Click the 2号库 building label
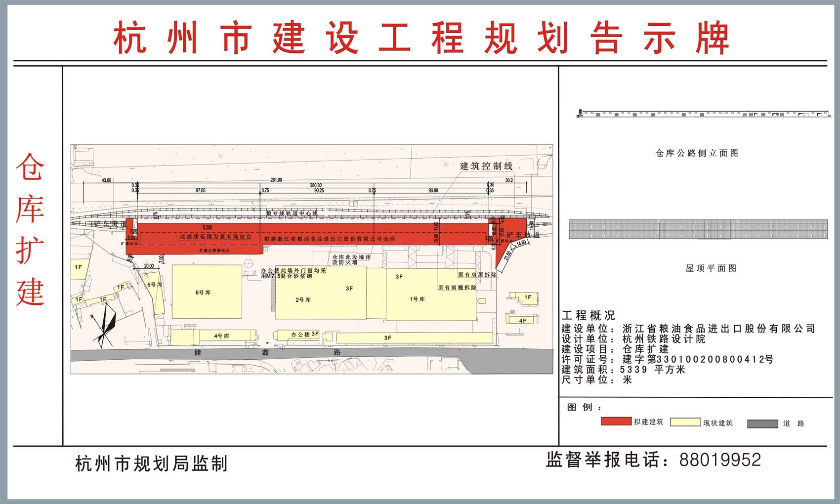Image resolution: width=840 pixels, height=504 pixels. [303, 300]
